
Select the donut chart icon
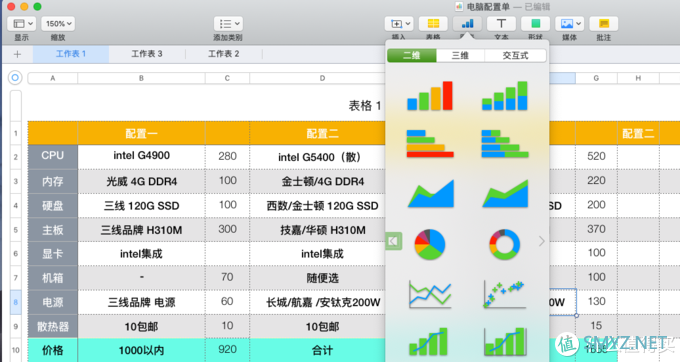coord(504,245)
